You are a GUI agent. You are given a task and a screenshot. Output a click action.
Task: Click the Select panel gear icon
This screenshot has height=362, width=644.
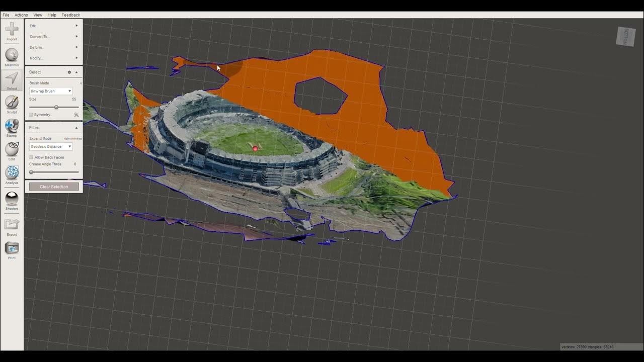pos(69,72)
